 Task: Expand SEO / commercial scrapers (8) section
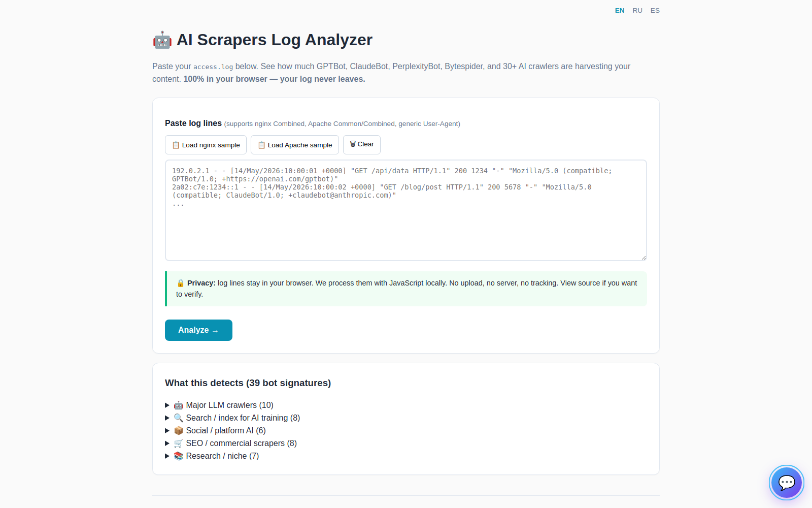[231, 443]
